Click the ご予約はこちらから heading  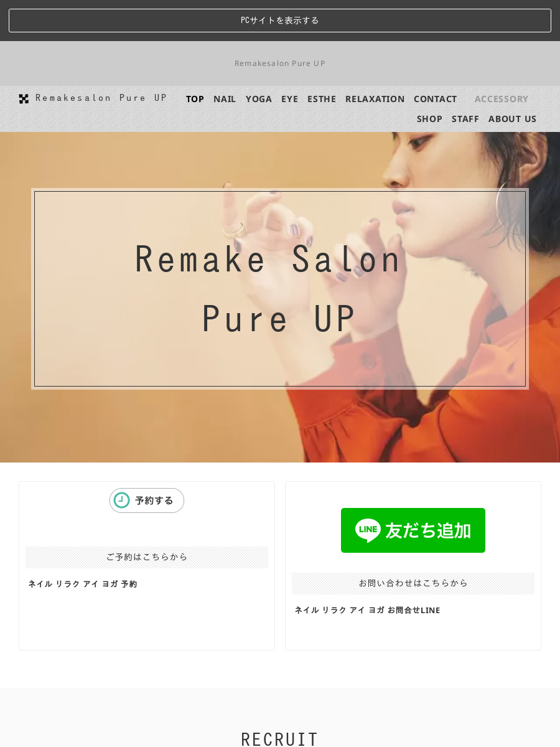click(147, 557)
